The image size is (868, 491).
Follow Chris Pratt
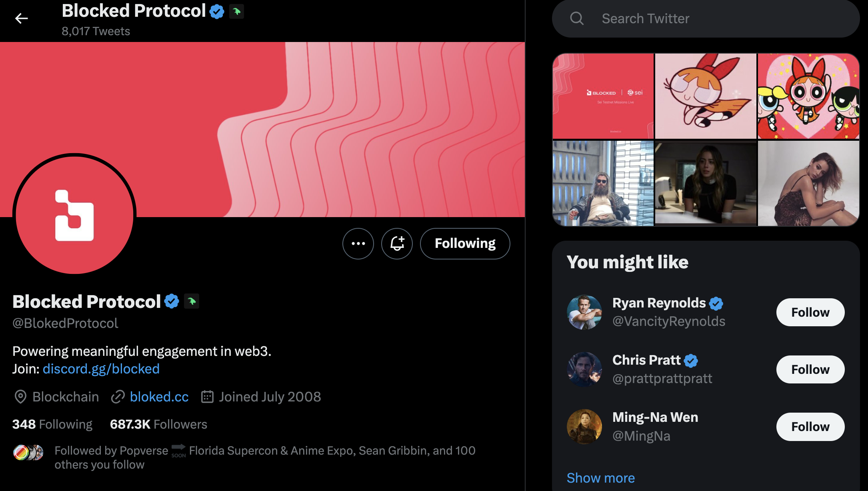click(810, 369)
